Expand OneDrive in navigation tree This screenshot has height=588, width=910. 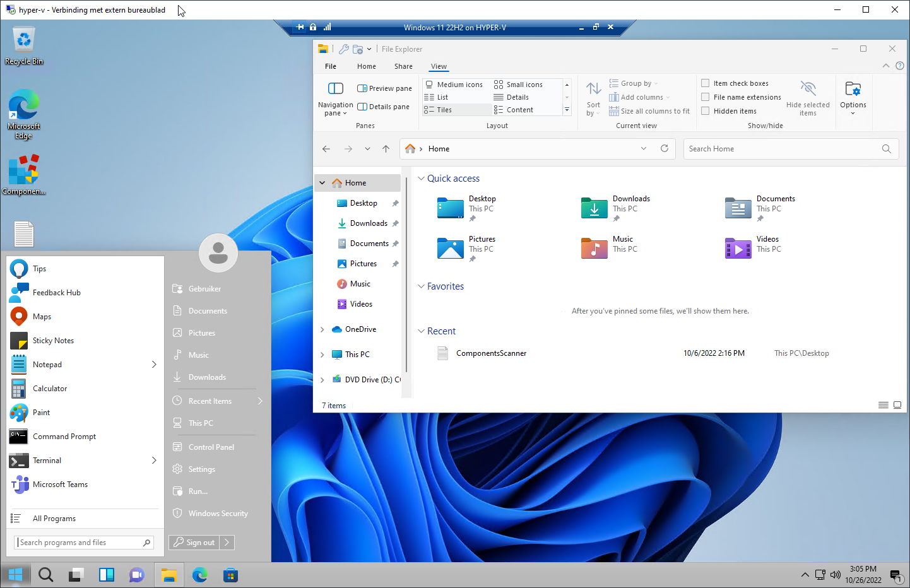tap(322, 329)
